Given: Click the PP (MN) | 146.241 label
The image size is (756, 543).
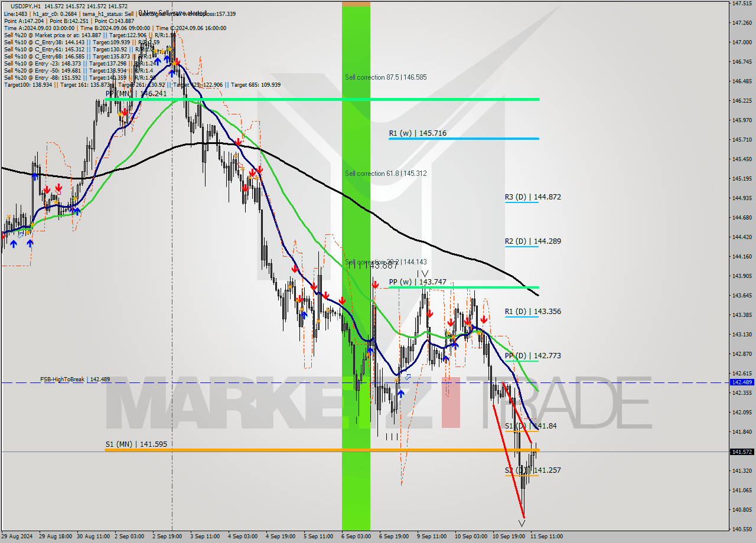Looking at the screenshot, I should pyautogui.click(x=136, y=94).
